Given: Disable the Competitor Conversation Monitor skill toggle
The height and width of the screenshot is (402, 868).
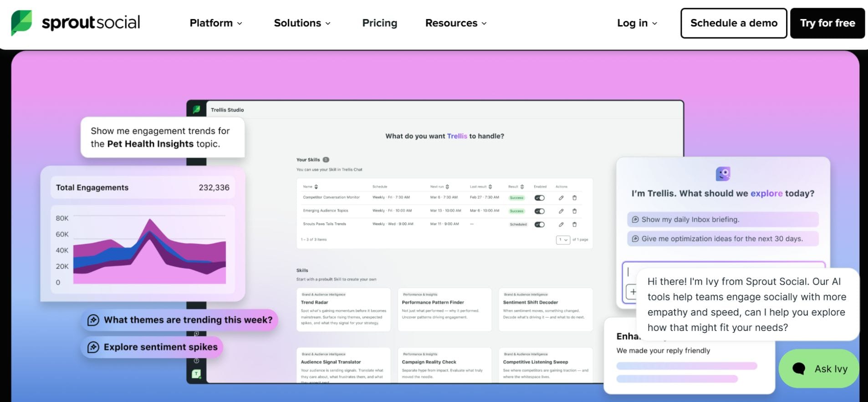Looking at the screenshot, I should 540,198.
